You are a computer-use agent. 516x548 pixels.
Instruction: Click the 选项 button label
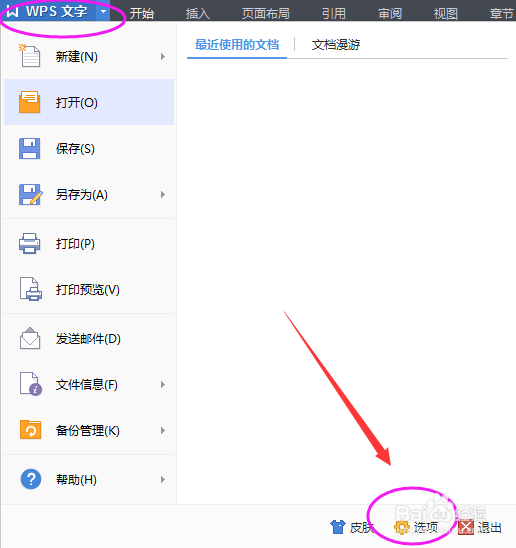426,527
